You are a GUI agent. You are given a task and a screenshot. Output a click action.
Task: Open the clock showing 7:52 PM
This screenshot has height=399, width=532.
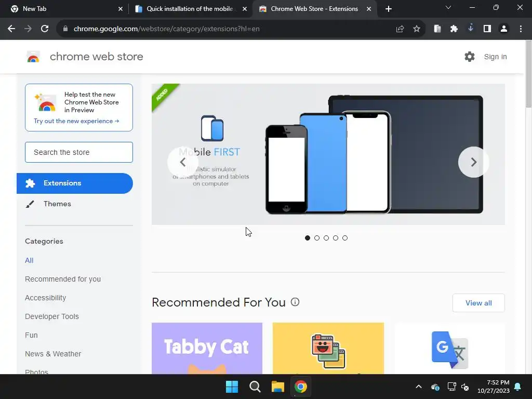(494, 387)
